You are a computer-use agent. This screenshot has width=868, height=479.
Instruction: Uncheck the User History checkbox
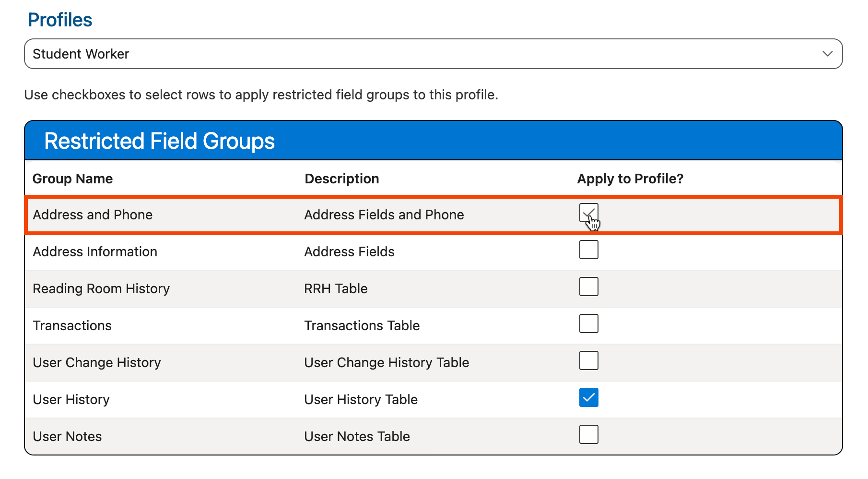tap(588, 397)
